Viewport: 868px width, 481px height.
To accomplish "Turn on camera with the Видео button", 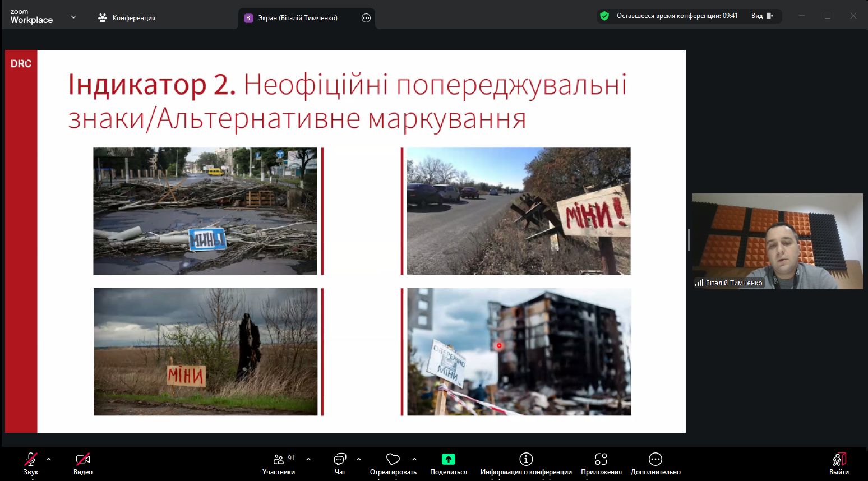I will 82,460.
